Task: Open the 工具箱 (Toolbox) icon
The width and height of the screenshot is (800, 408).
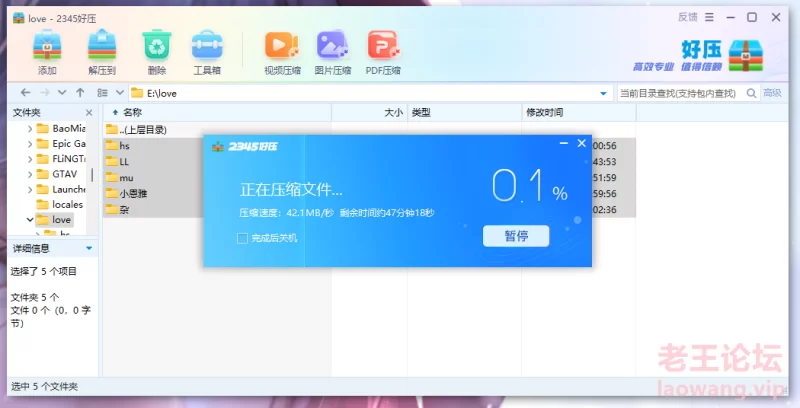Action: pyautogui.click(x=207, y=52)
